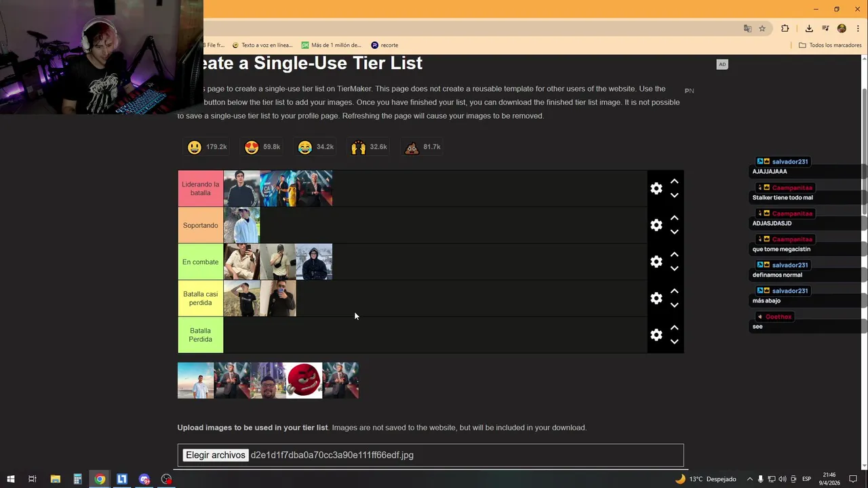Open media controls icon in Chrome toolbar

825,28
